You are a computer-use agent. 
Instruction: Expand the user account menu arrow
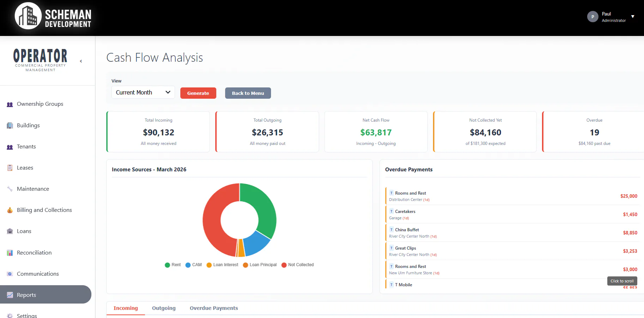pos(633,17)
